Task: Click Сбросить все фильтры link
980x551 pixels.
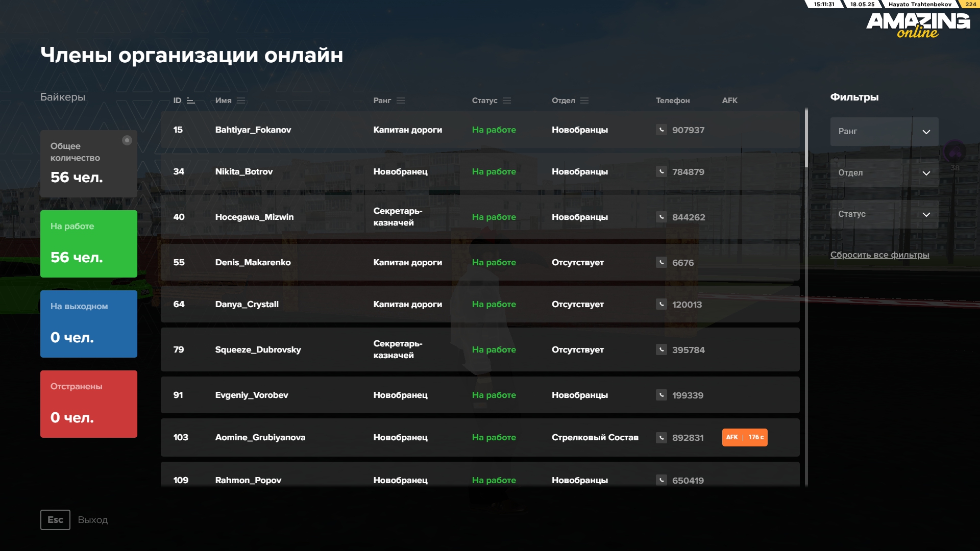Action: click(x=879, y=255)
